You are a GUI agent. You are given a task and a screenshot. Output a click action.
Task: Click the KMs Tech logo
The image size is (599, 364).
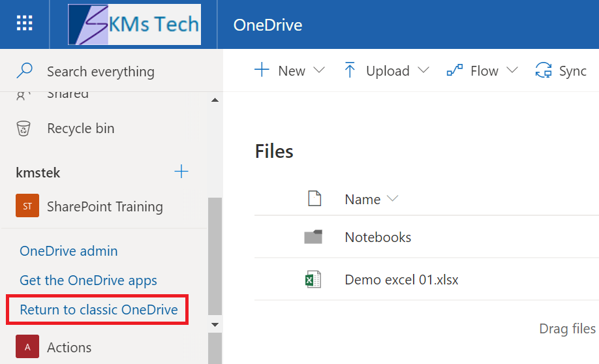click(134, 24)
